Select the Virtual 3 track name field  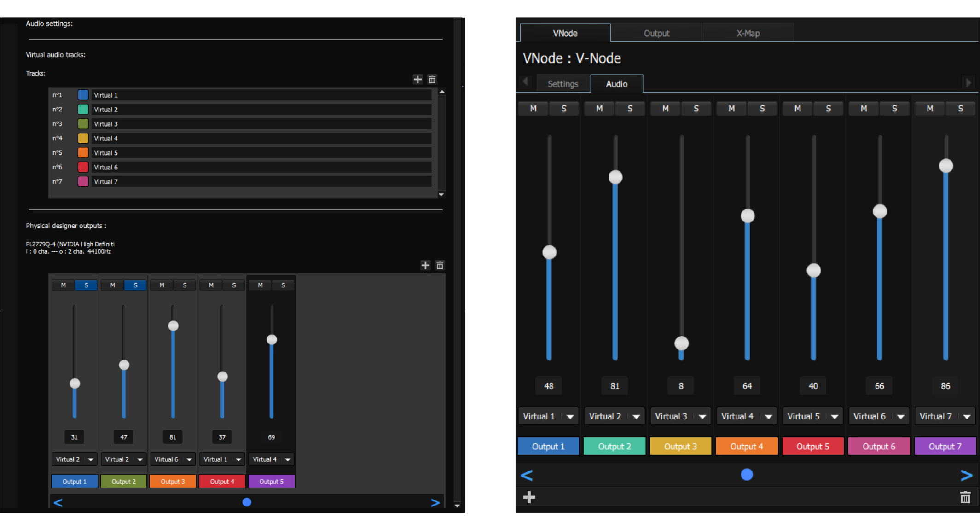click(261, 124)
